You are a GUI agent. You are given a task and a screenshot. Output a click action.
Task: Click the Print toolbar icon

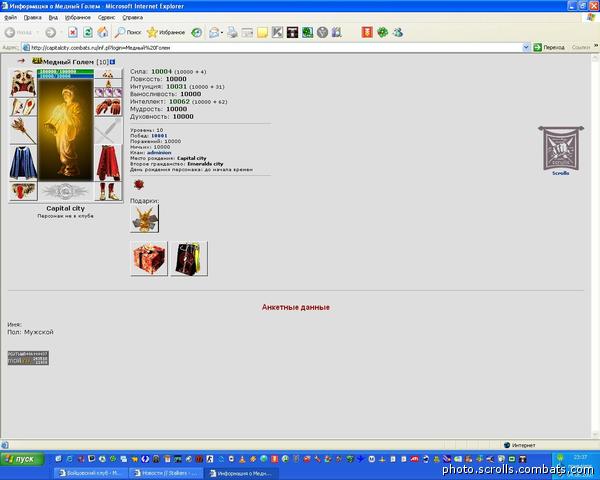232,33
